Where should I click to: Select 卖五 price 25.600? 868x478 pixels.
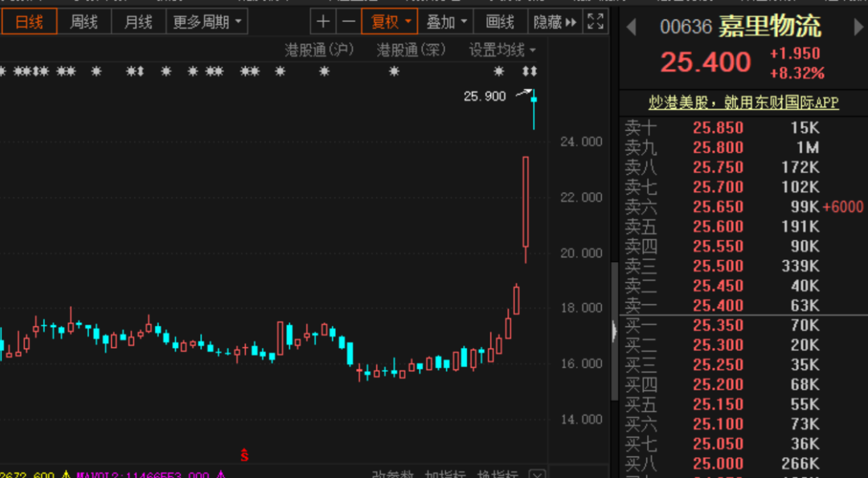pyautogui.click(x=718, y=227)
